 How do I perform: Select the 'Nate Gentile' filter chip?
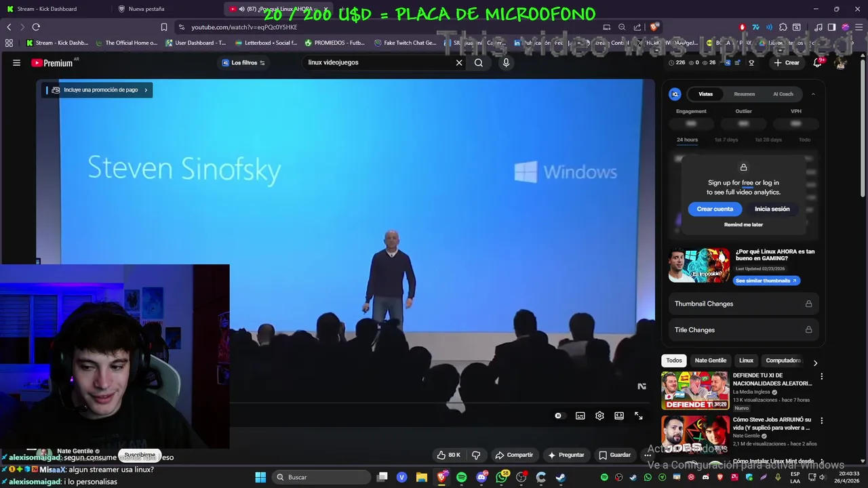tap(710, 361)
